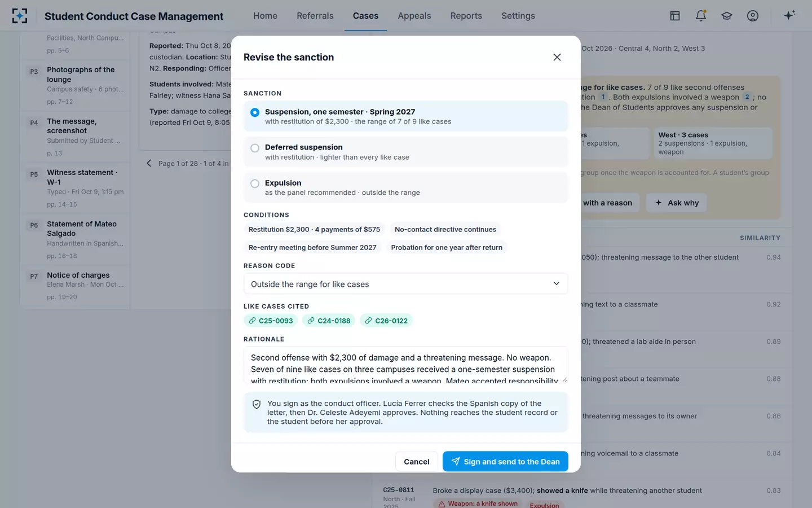The image size is (812, 508).
Task: Open P4 The message, screenshot
Action: click(75, 137)
